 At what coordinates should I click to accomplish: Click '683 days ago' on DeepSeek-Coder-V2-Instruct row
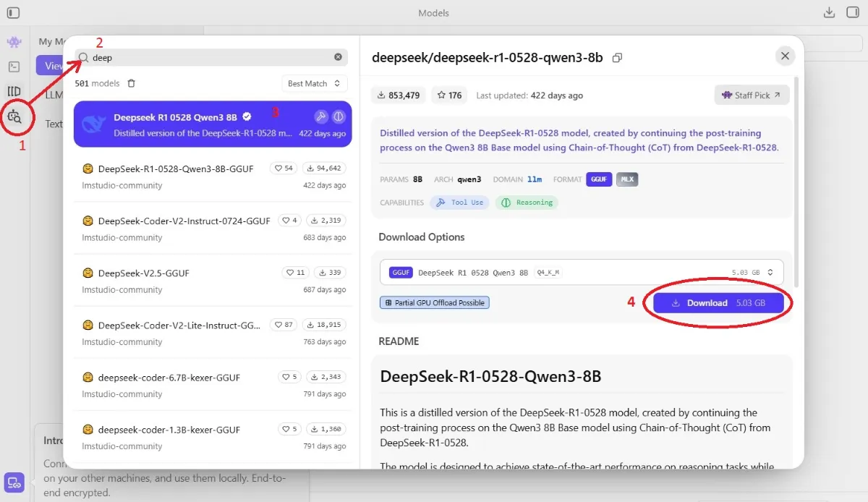click(324, 238)
